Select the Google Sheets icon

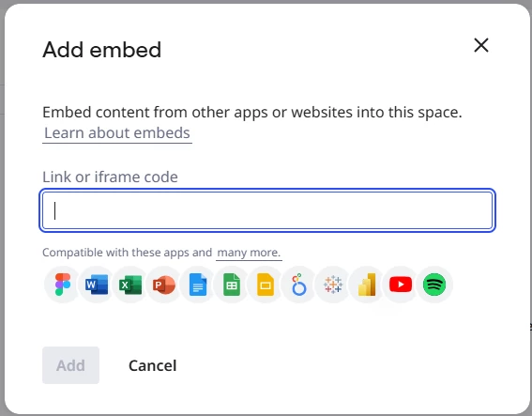(232, 285)
